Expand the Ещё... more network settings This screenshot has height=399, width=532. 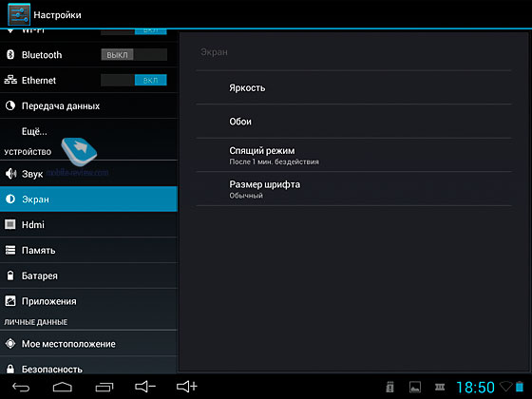click(89, 131)
